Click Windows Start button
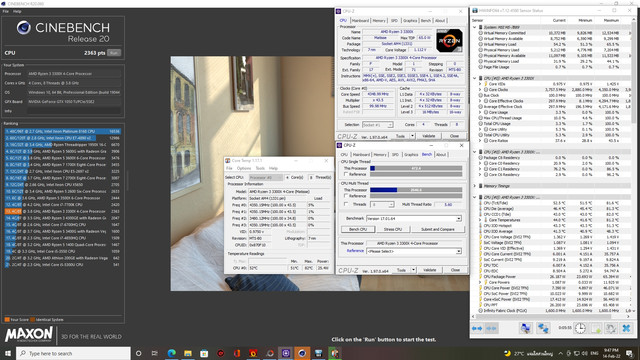Image resolution: width=640 pixels, height=360 pixels. pos(8,353)
